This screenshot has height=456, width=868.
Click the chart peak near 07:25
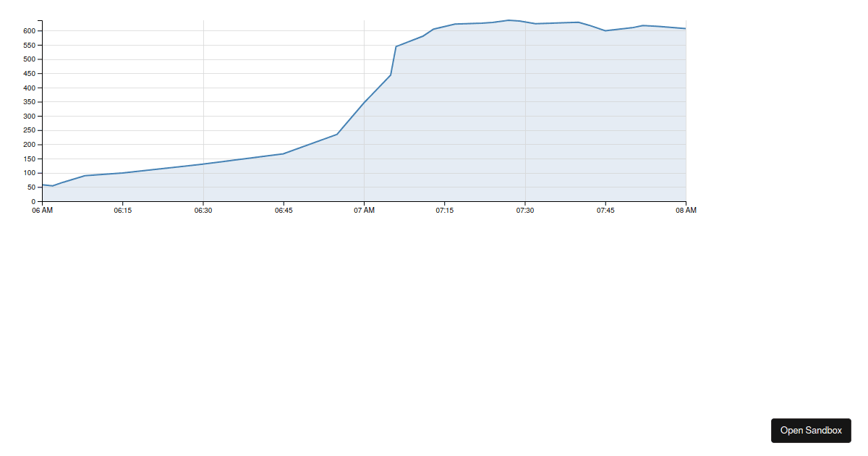pos(509,20)
